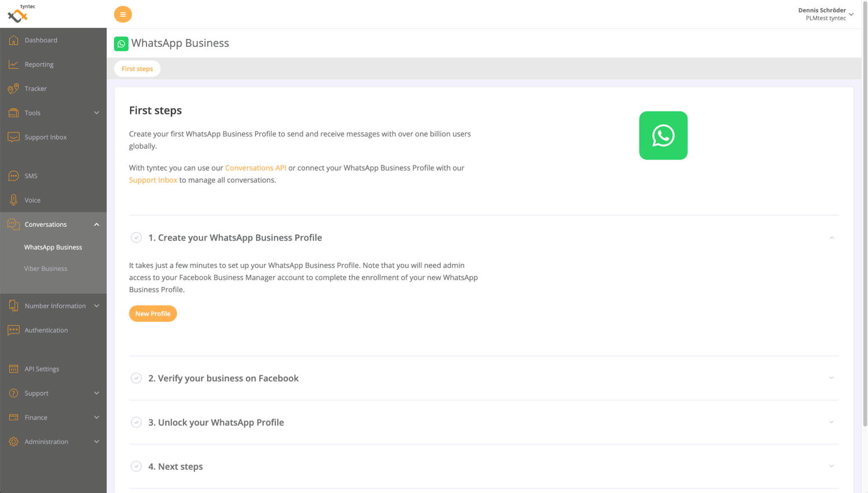Expand the Tools sidebar chevron
Viewport: 868px width, 493px height.
click(x=97, y=113)
